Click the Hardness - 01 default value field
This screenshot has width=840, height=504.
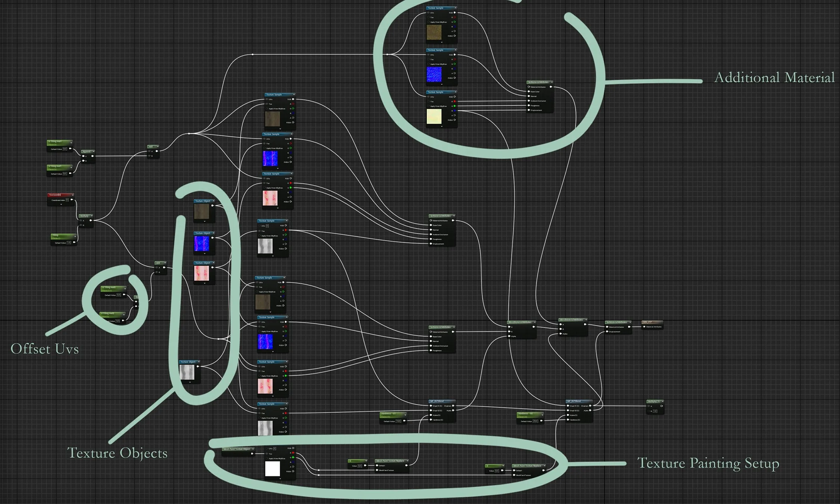pyautogui.click(x=398, y=421)
